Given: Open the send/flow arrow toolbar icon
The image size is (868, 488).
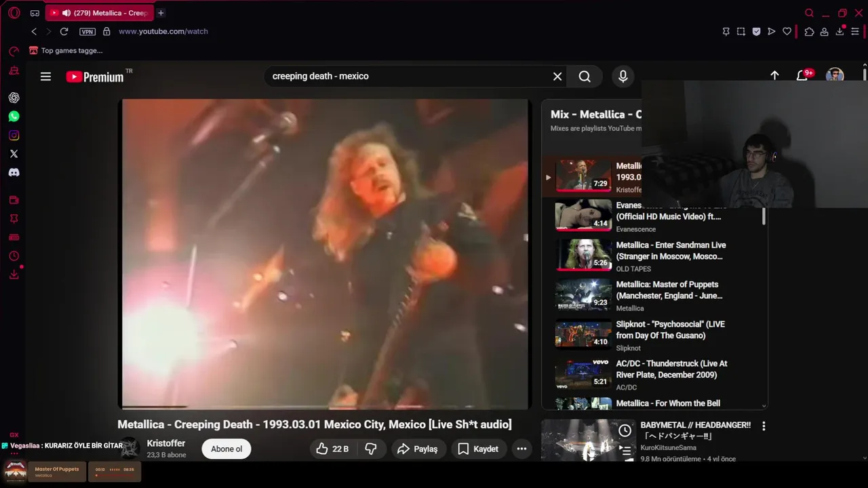Looking at the screenshot, I should point(771,31).
